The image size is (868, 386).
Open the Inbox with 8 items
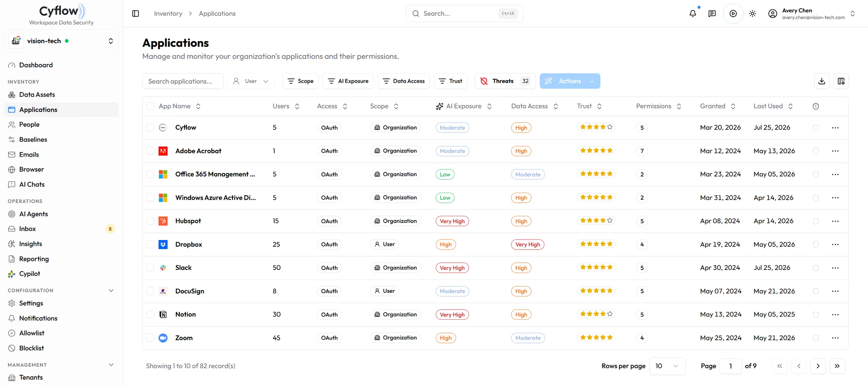61,229
